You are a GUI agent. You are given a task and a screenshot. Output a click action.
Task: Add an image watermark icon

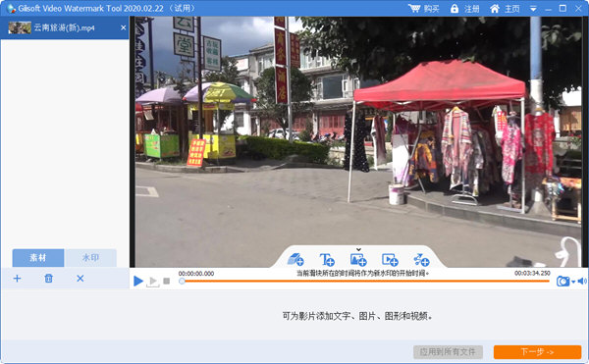pyautogui.click(x=358, y=259)
